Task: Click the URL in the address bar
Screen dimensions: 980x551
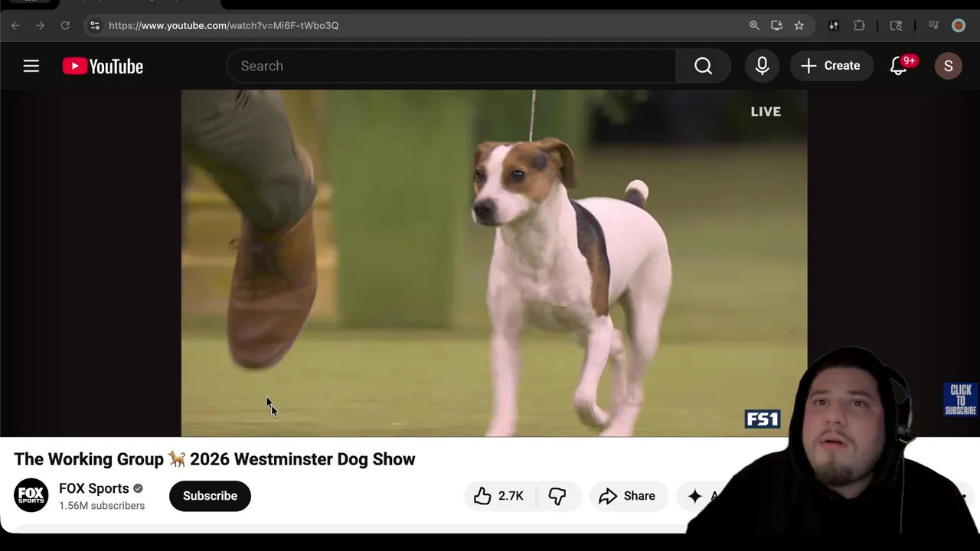Action: point(224,25)
